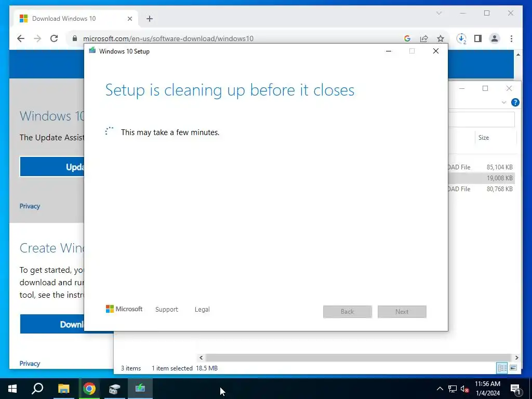This screenshot has height=399, width=532.
Task: Select the 80,768 KB file row
Action: pyautogui.click(x=481, y=189)
